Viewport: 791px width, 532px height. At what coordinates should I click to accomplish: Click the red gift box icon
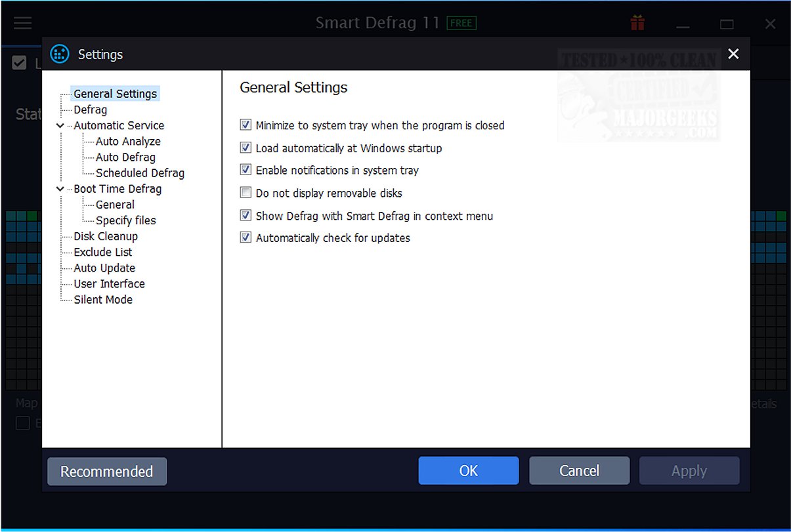637,23
